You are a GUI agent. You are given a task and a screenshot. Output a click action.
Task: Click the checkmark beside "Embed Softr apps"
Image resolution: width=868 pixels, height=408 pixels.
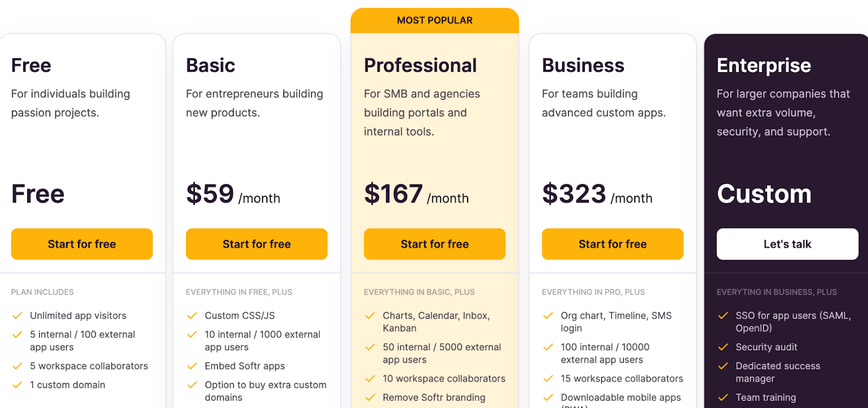click(x=192, y=366)
